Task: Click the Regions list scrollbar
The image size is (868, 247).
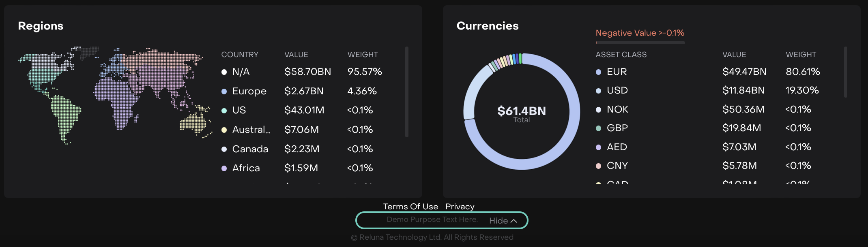Action: (406, 92)
